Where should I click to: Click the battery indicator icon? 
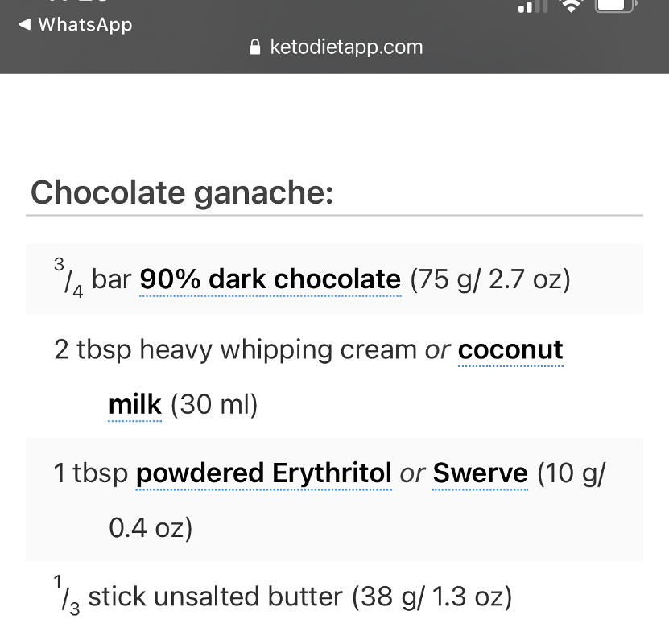(x=616, y=6)
